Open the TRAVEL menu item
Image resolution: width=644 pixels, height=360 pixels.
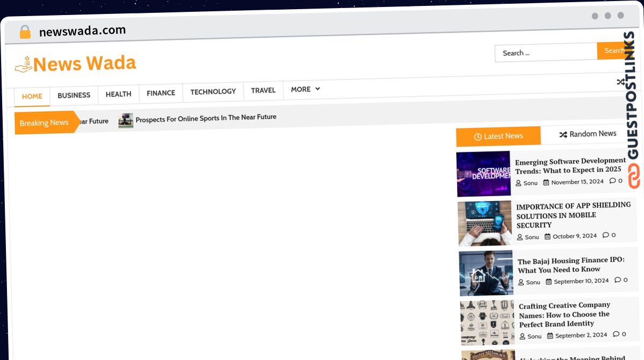coord(264,90)
